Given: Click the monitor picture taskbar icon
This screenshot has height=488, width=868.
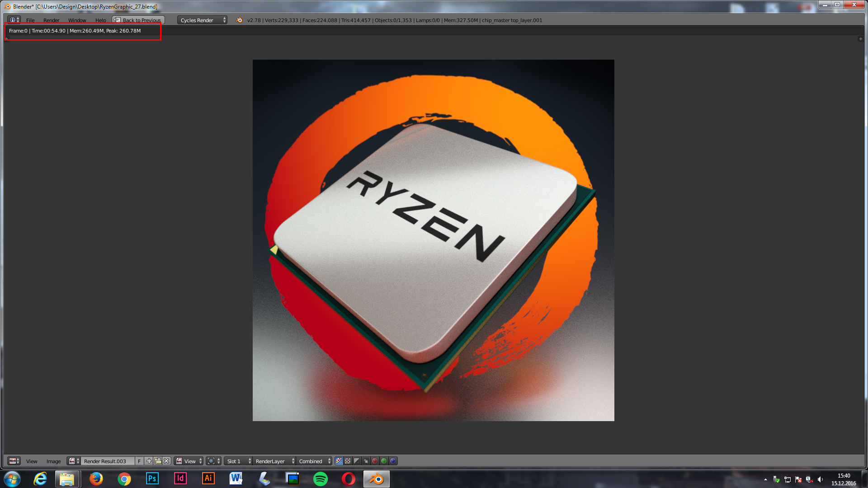Looking at the screenshot, I should [292, 479].
